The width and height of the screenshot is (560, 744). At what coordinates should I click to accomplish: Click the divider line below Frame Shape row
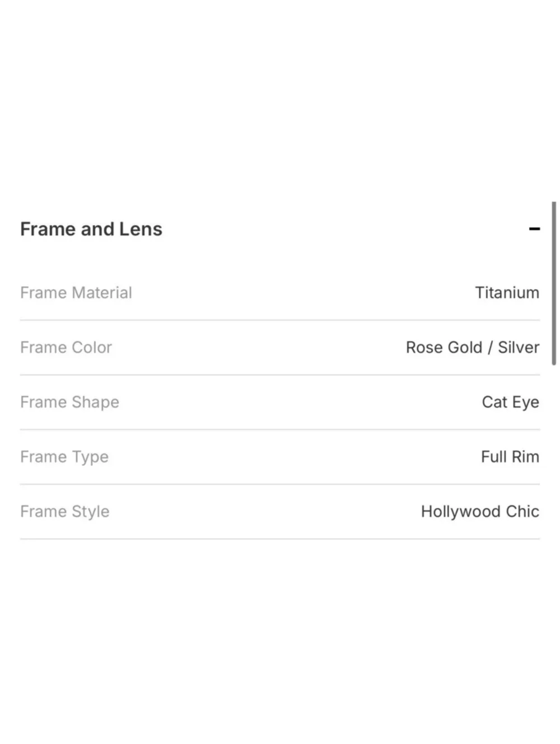coord(280,429)
